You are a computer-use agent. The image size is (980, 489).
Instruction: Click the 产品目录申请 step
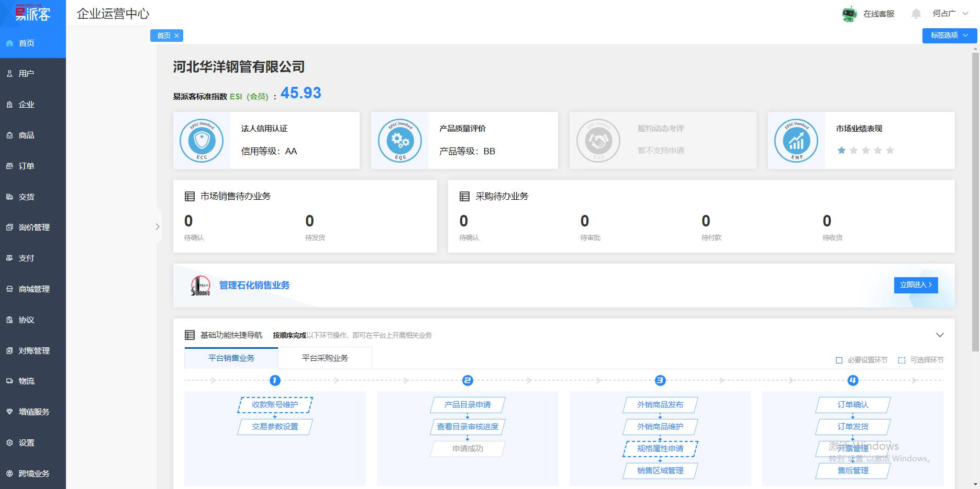coord(467,405)
